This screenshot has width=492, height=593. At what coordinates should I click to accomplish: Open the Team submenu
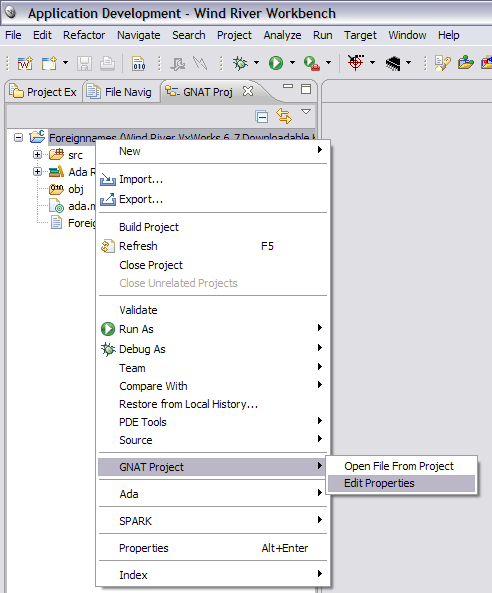point(213,368)
